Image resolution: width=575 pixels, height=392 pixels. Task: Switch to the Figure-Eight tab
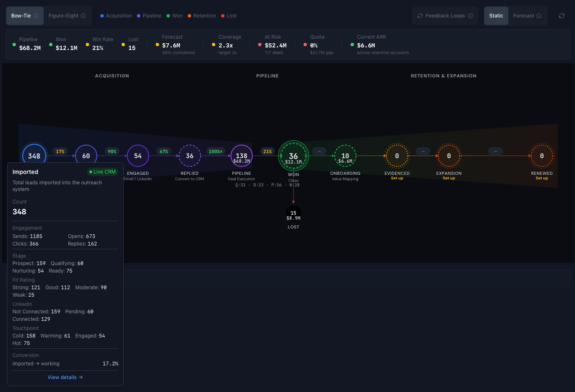63,16
